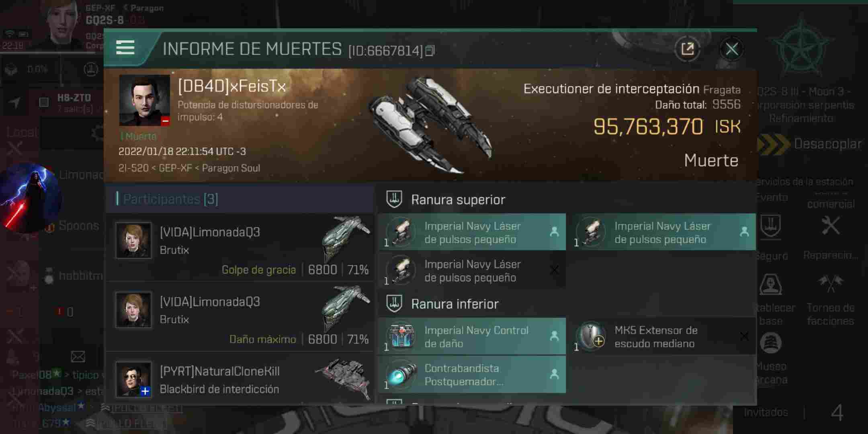
Task: Open the hamburger menu in kill report
Action: 125,48
